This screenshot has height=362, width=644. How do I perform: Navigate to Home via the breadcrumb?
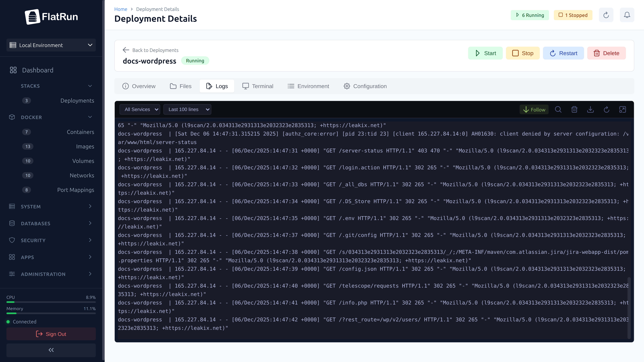click(121, 9)
